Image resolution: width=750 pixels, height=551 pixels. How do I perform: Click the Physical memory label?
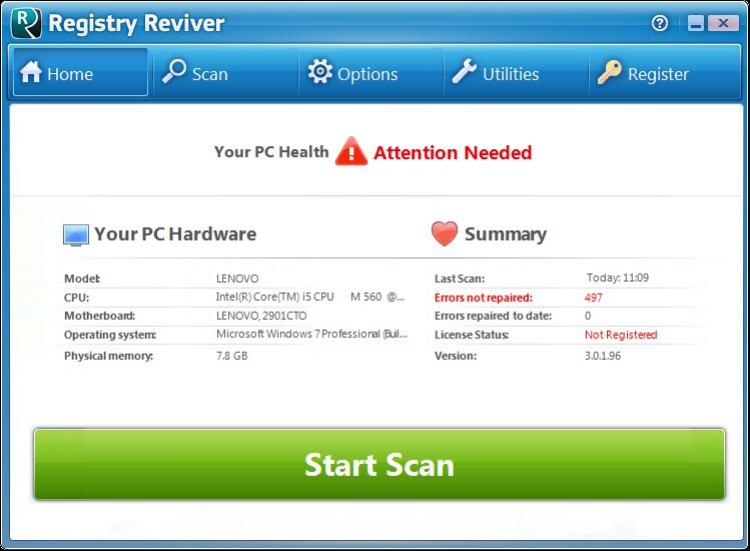tap(109, 356)
